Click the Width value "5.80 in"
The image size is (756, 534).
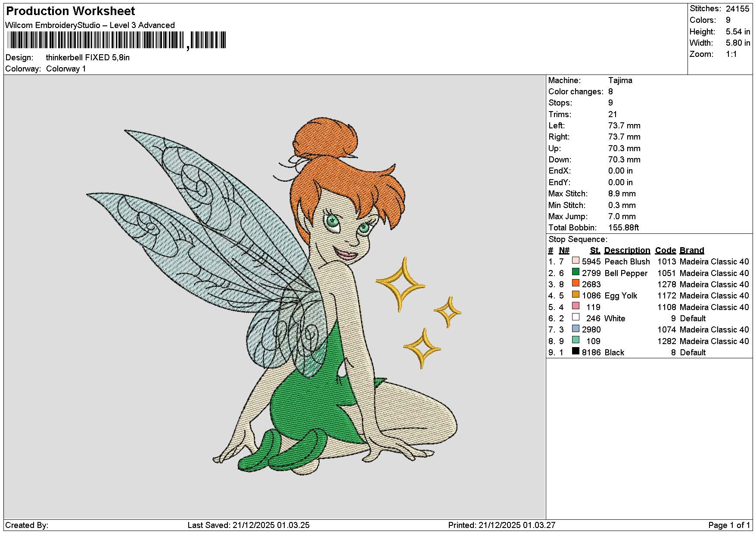pos(738,43)
